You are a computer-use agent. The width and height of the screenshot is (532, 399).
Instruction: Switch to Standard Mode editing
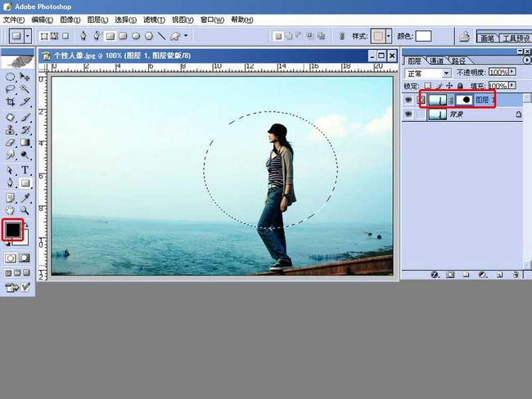click(10, 258)
